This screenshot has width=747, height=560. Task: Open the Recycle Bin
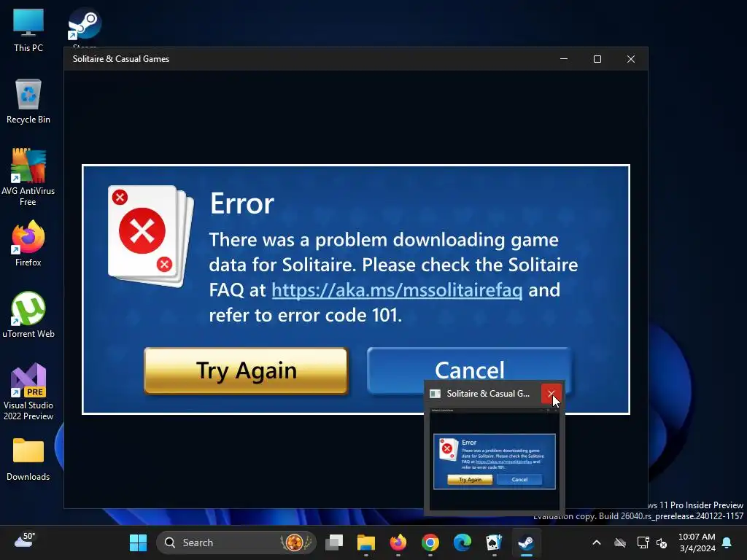tap(28, 101)
